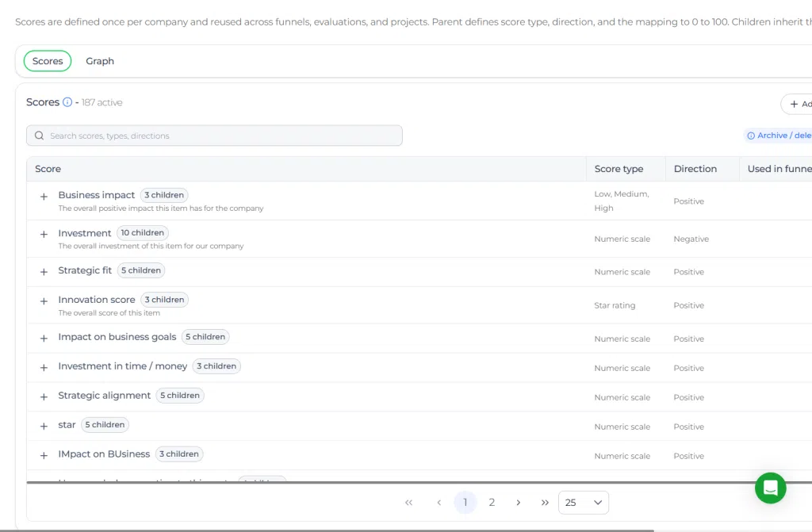Expand the Innovation score row
The width and height of the screenshot is (812, 532).
click(x=44, y=301)
